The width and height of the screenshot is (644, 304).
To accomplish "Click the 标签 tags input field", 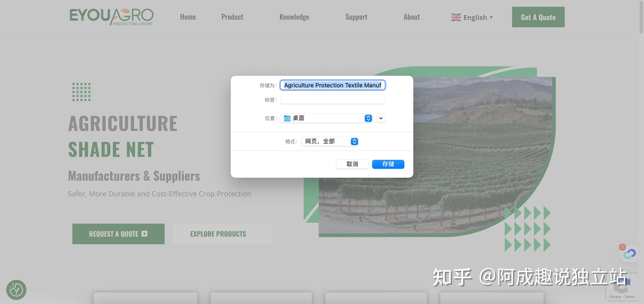I will pos(332,100).
